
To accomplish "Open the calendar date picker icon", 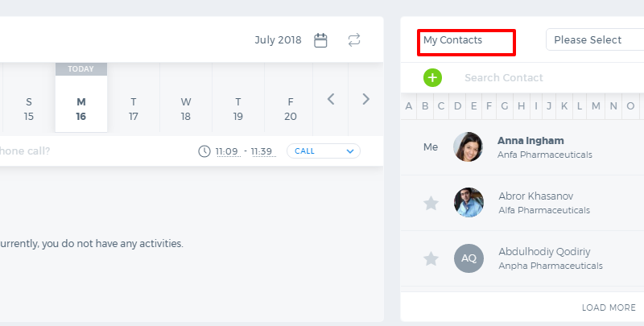I will (x=320, y=40).
